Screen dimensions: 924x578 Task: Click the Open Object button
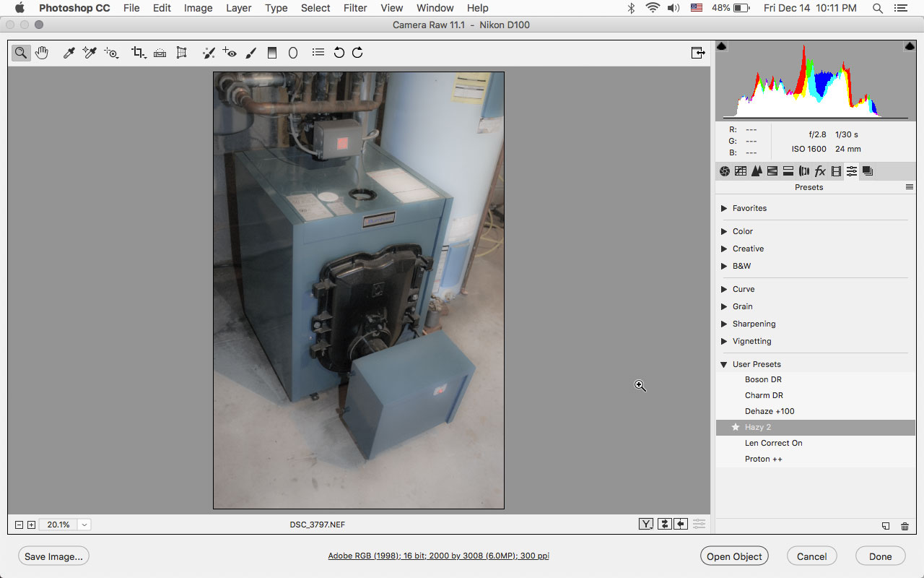coord(734,556)
